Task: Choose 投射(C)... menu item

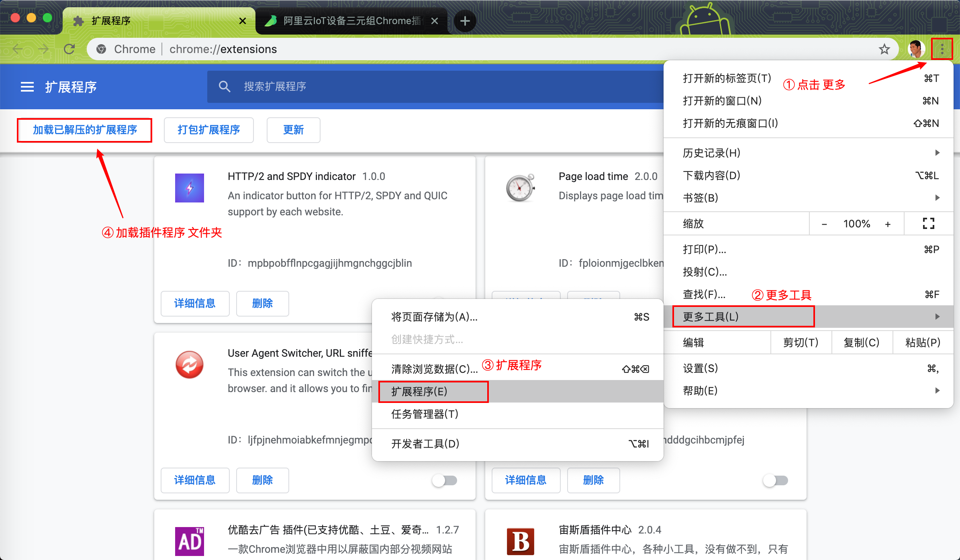Action: (x=809, y=272)
